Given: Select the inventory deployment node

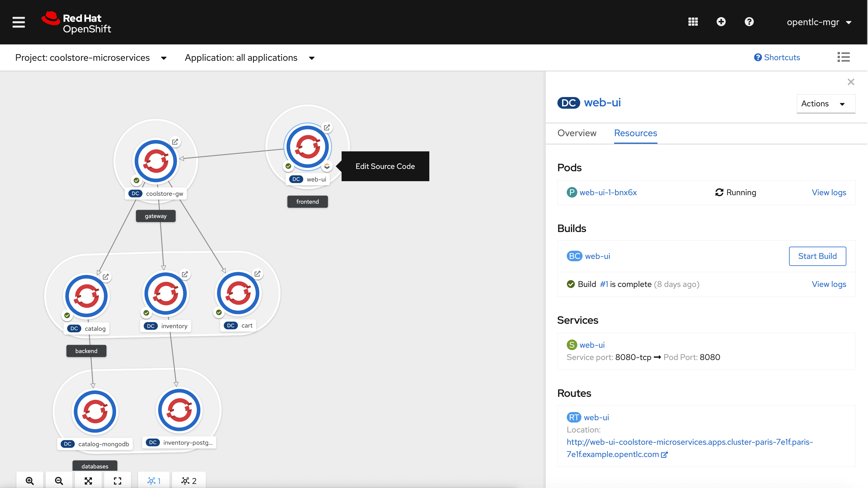Looking at the screenshot, I should click(166, 294).
